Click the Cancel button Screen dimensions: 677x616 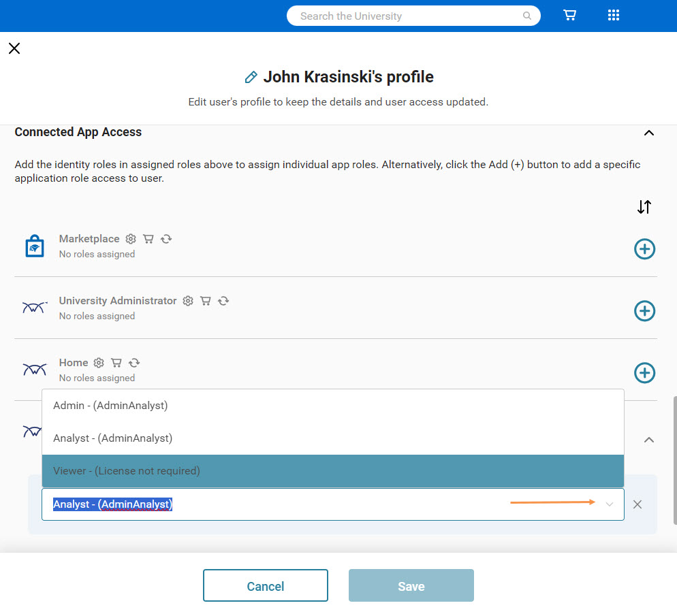pos(266,586)
